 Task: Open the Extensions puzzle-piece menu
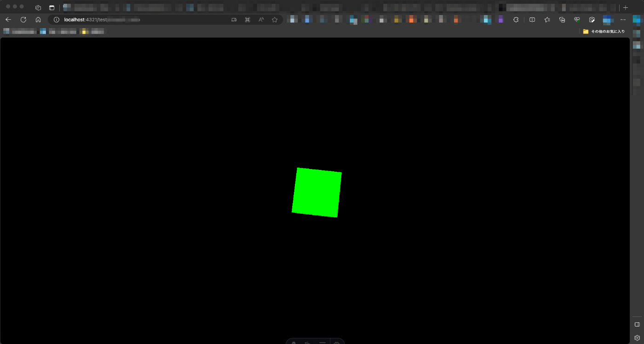[516, 20]
